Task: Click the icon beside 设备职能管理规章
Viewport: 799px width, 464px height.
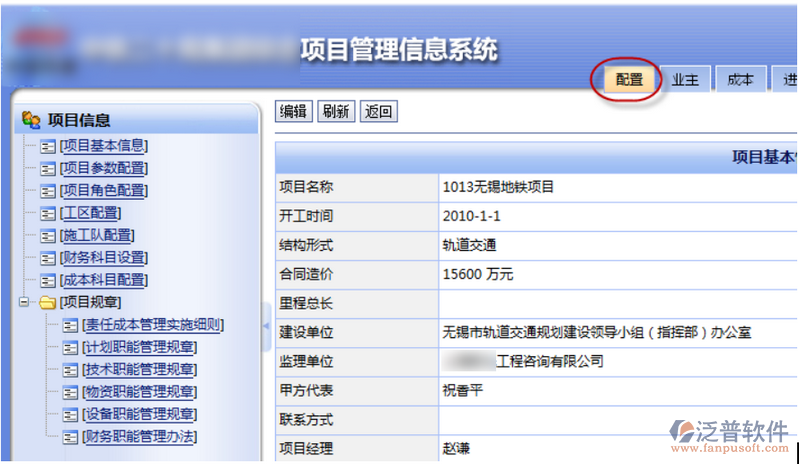Action: point(70,415)
